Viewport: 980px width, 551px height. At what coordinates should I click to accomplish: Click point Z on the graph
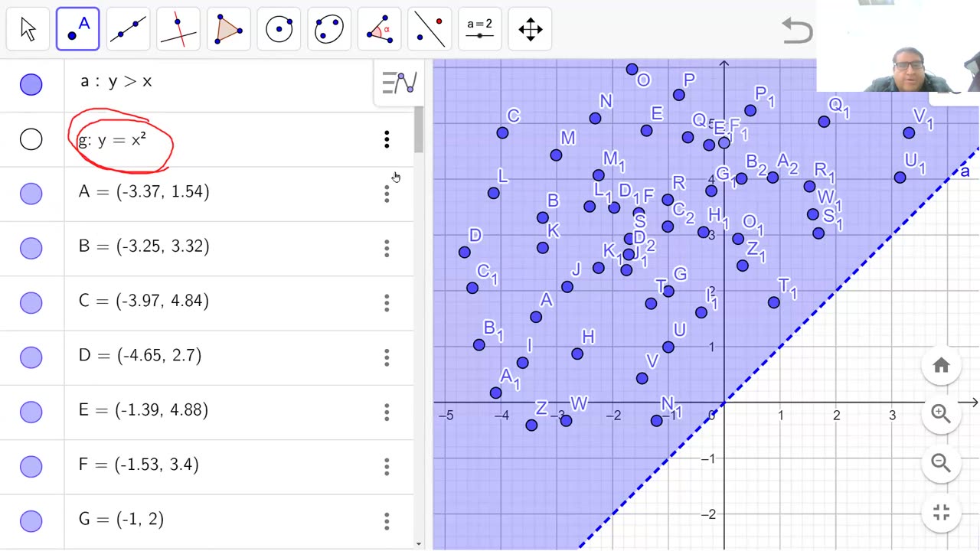pos(531,425)
